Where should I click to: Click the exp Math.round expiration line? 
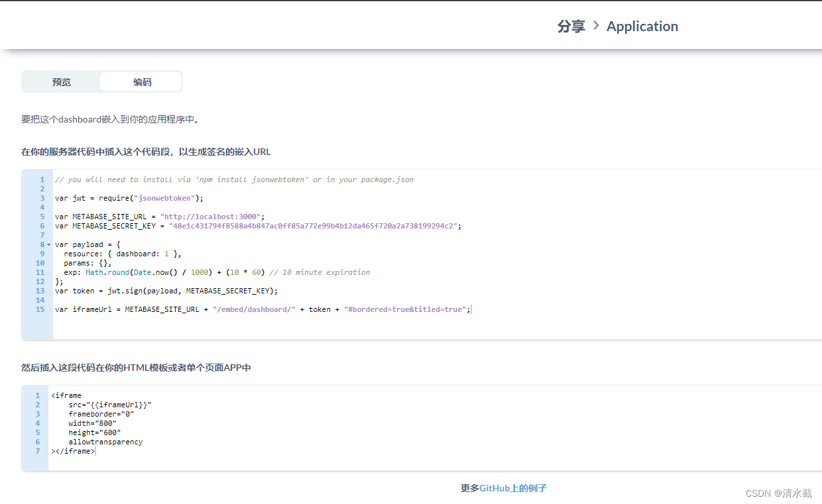pos(217,272)
